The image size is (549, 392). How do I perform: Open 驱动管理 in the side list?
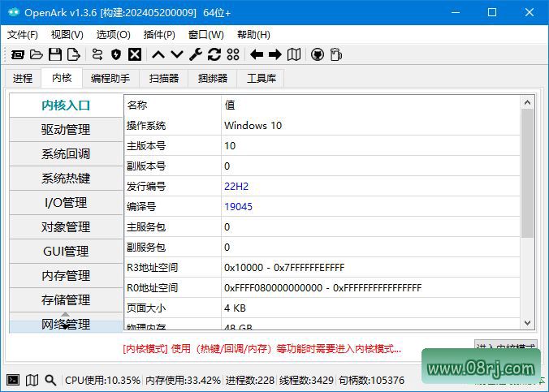click(x=66, y=130)
